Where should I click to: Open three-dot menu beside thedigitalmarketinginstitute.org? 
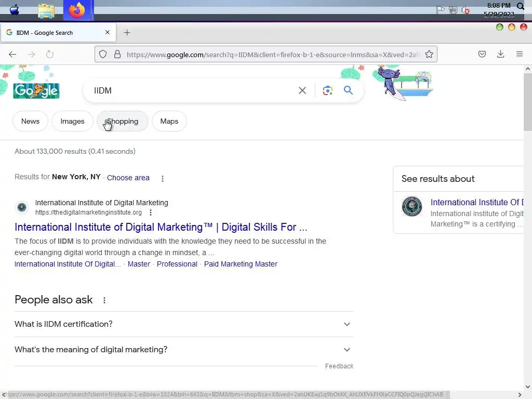coord(151,212)
